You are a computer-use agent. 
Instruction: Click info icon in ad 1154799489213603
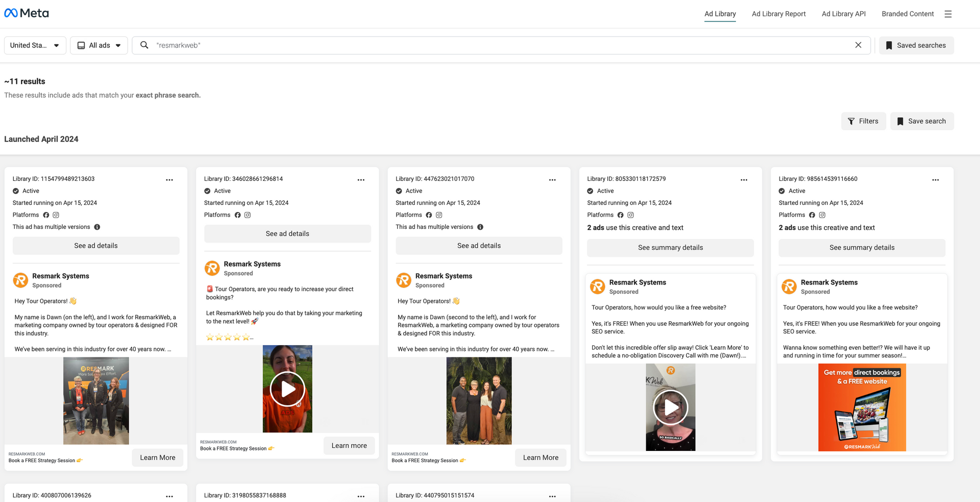pos(97,227)
